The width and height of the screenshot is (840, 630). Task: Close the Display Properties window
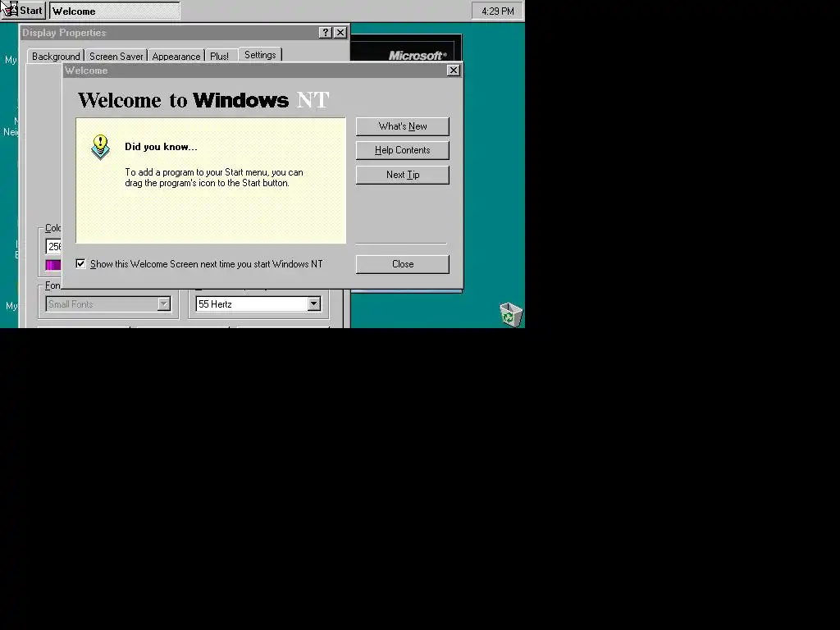(x=340, y=33)
